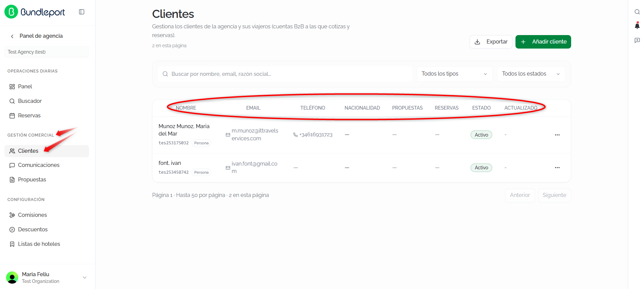This screenshot has height=289, width=644.
Task: Open Reservas in sidebar
Action: pyautogui.click(x=47, y=116)
